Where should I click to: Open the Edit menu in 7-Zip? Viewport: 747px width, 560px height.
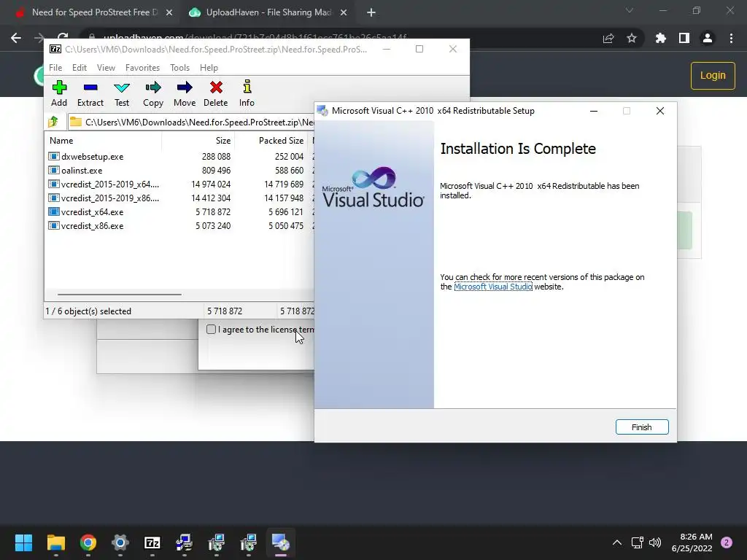pyautogui.click(x=79, y=68)
